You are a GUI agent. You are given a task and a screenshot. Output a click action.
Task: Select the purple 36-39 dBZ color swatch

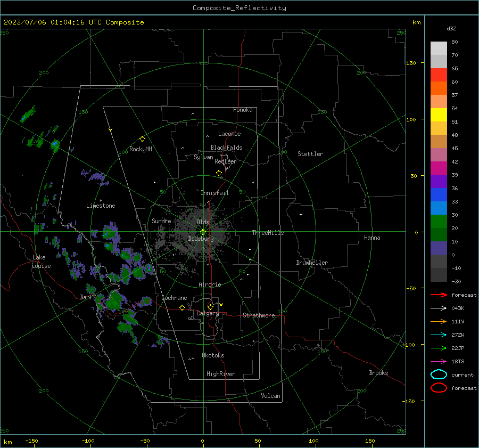click(x=439, y=181)
